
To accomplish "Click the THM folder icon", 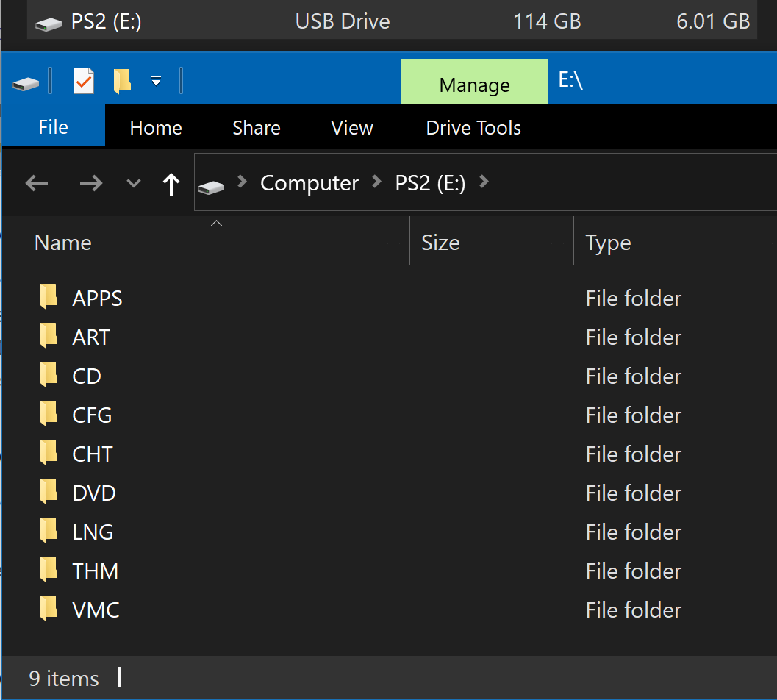I will pos(49,569).
